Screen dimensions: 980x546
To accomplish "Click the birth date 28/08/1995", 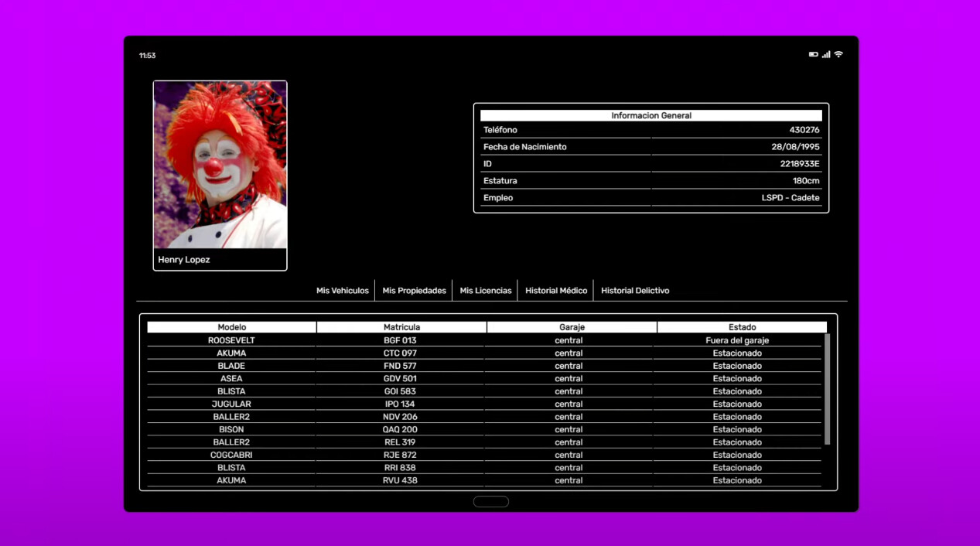I will tap(795, 147).
